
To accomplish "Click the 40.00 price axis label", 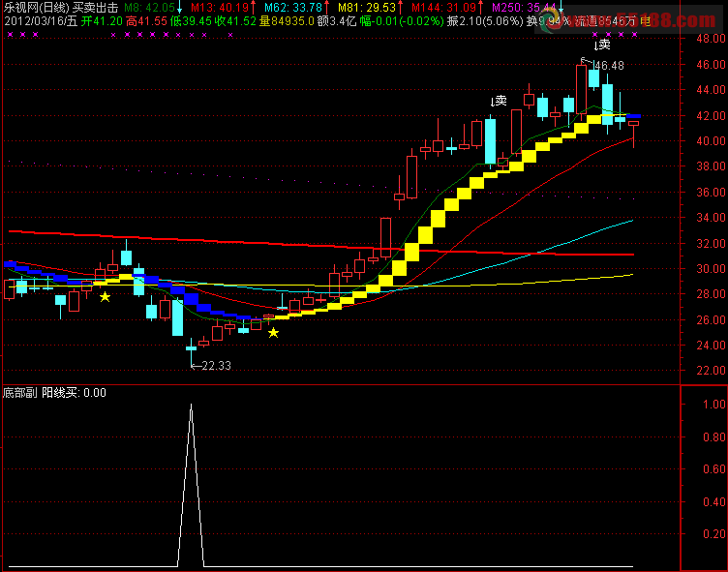I will (711, 140).
